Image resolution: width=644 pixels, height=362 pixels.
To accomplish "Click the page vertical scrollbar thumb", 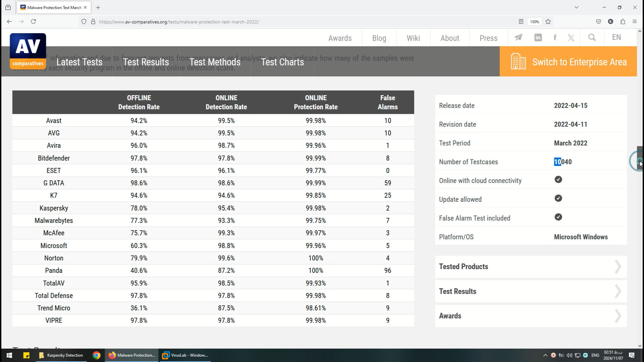I will (640, 158).
